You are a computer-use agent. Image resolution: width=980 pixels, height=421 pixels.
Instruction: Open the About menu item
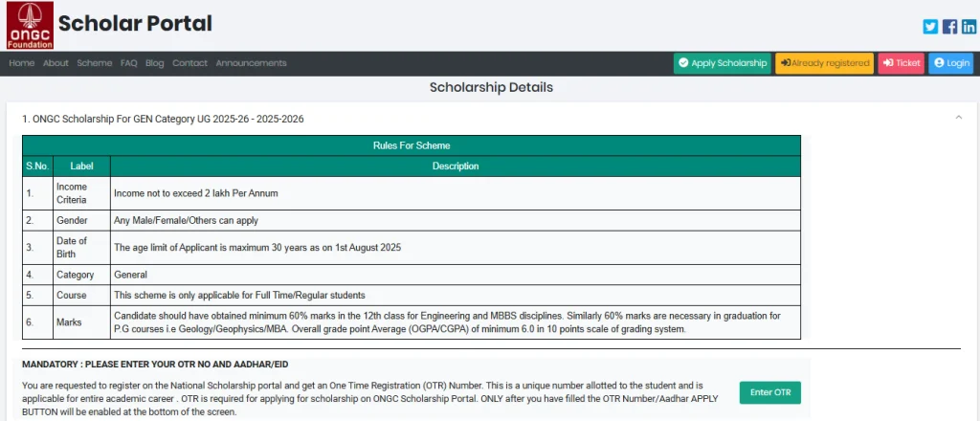56,63
